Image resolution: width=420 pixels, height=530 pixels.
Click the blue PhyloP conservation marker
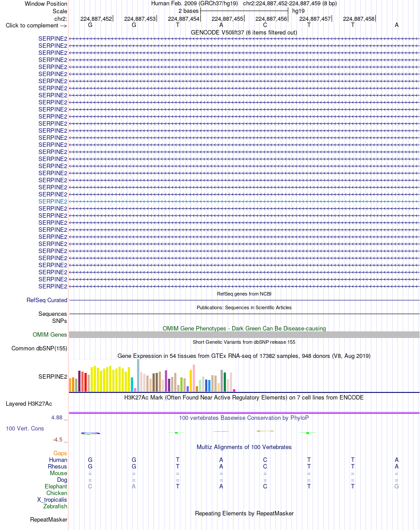(x=90, y=433)
